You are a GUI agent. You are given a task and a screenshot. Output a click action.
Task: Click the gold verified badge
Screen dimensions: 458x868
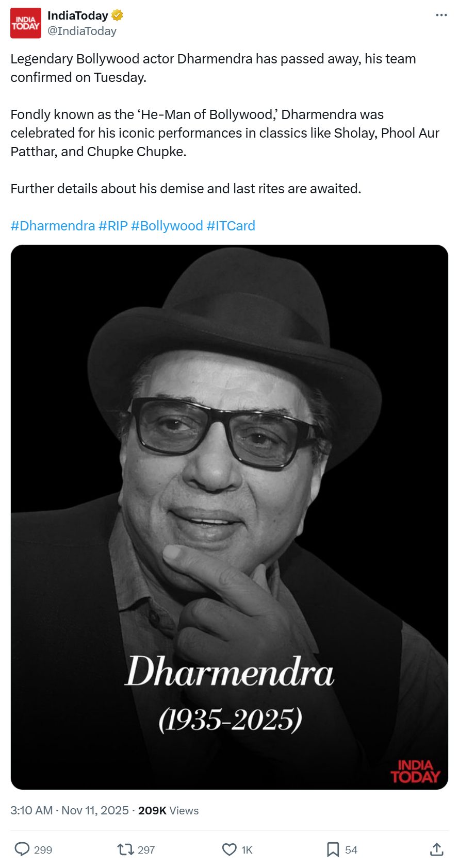pos(117,15)
